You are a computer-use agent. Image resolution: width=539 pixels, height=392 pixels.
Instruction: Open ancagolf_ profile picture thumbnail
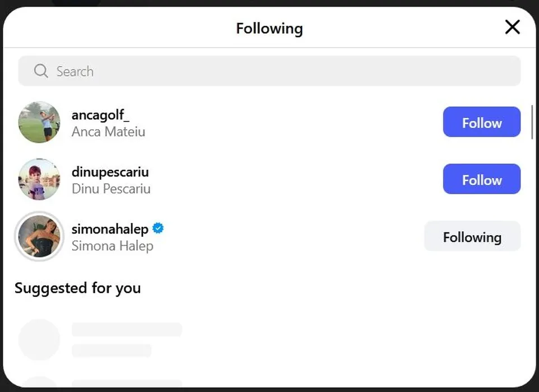39,122
